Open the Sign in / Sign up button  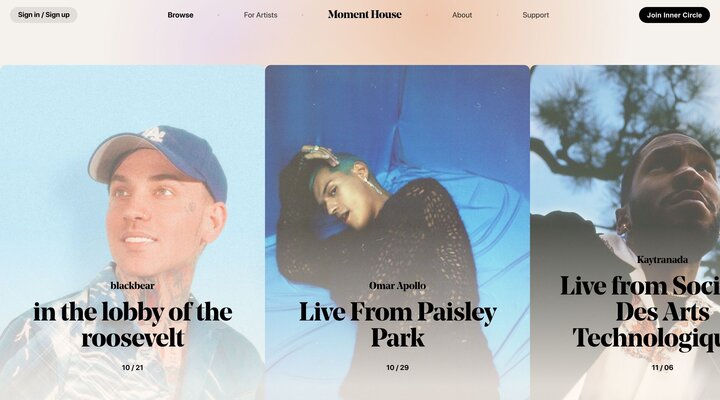pyautogui.click(x=44, y=15)
